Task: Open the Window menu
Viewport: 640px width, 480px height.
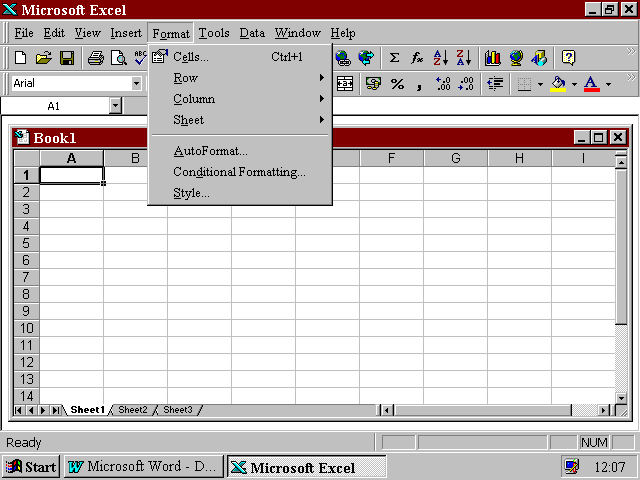Action: click(x=297, y=33)
